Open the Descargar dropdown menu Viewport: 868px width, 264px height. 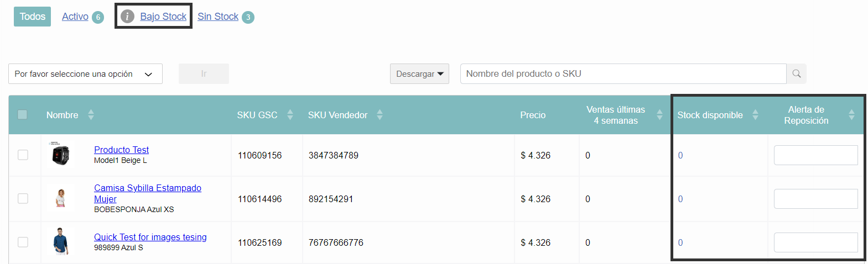[419, 73]
